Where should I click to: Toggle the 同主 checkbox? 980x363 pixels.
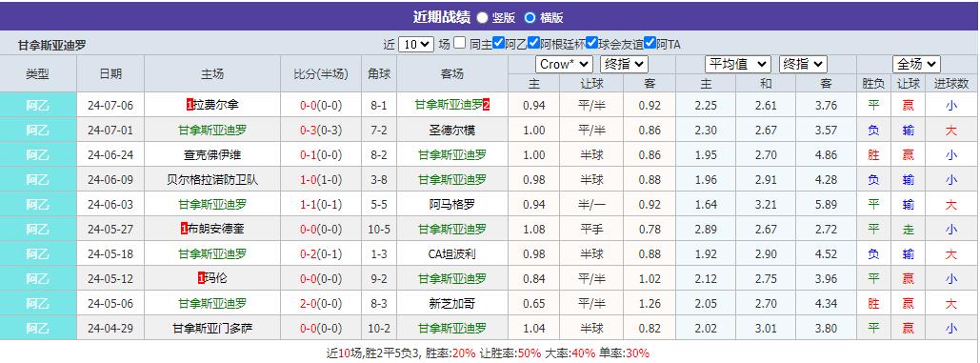pyautogui.click(x=459, y=43)
